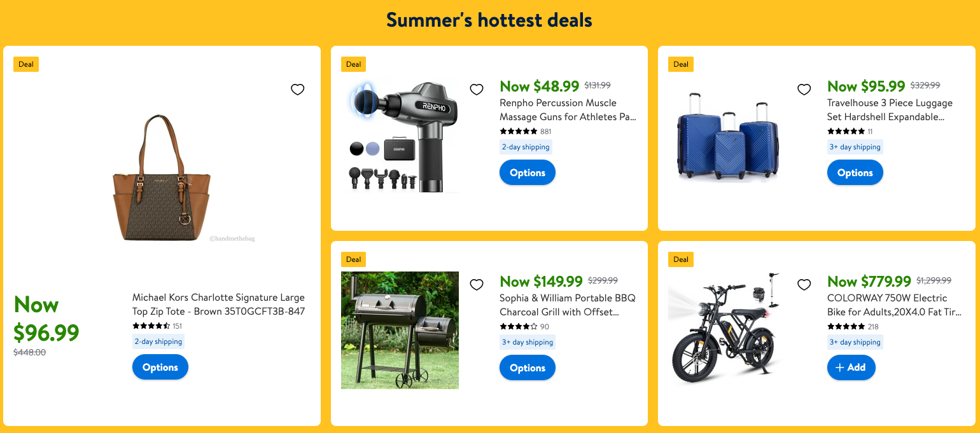Click the star rating on the COLORWAY electric bike
The width and height of the screenshot is (980, 433).
coord(844,326)
